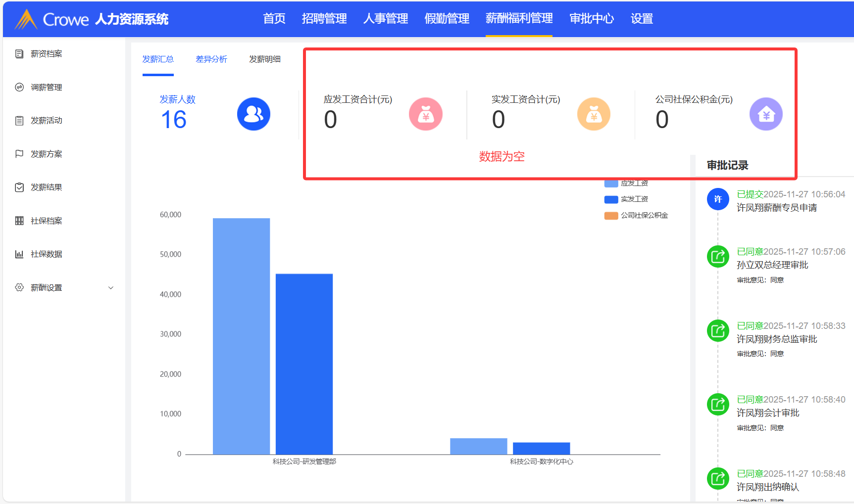Click the purple 公司社保公积金 house icon

[x=766, y=114]
